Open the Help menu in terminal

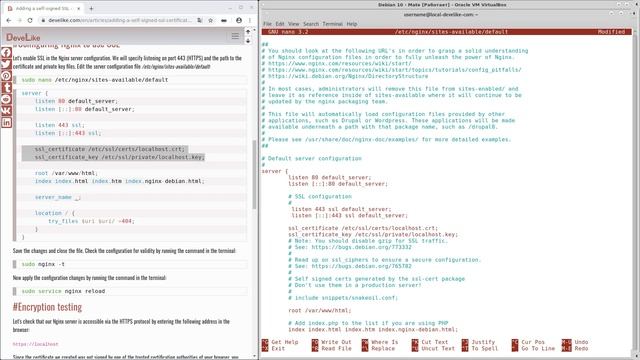[352, 24]
